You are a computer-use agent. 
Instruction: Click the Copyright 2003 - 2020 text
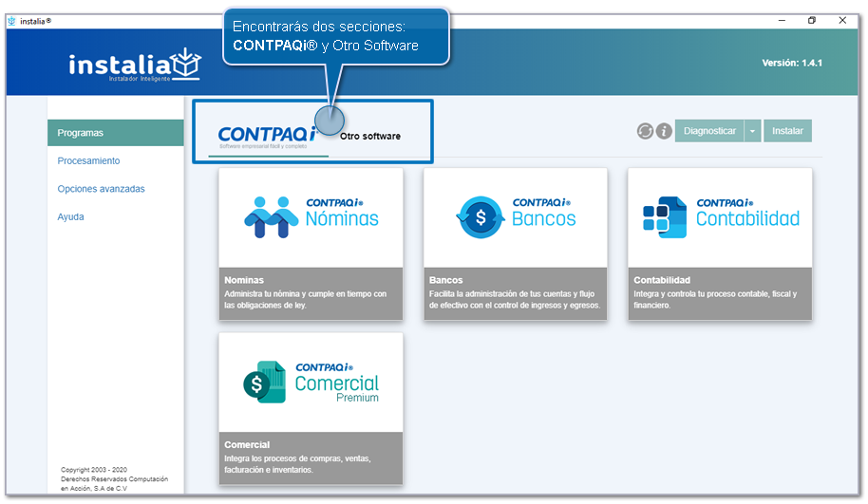point(94,470)
